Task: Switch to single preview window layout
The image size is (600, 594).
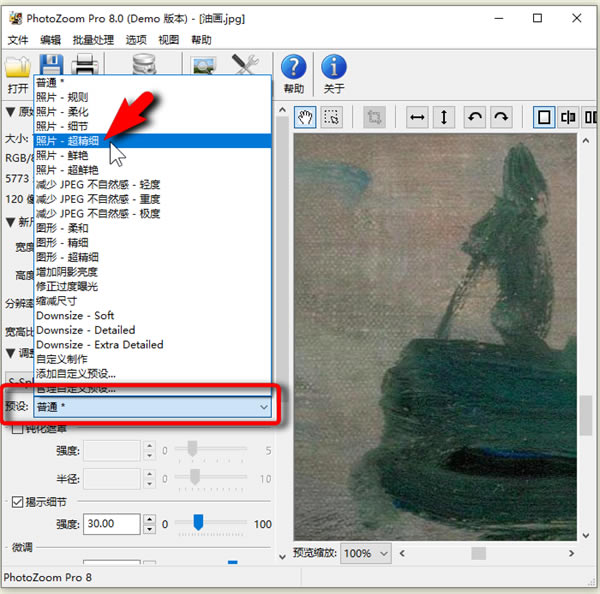Action: pos(544,117)
